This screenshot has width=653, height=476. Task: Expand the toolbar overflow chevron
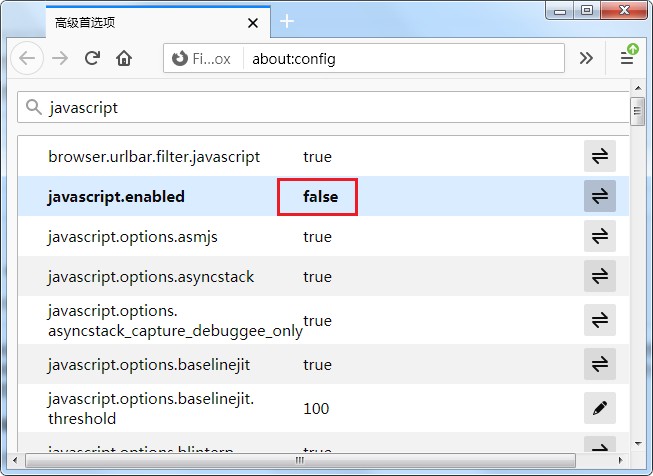pos(587,58)
